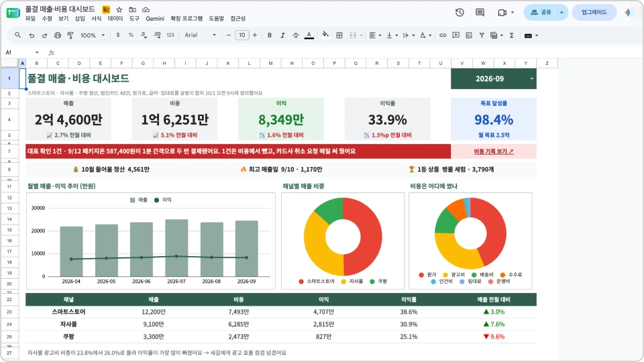
Task: Select row header 23
Action: (9, 312)
